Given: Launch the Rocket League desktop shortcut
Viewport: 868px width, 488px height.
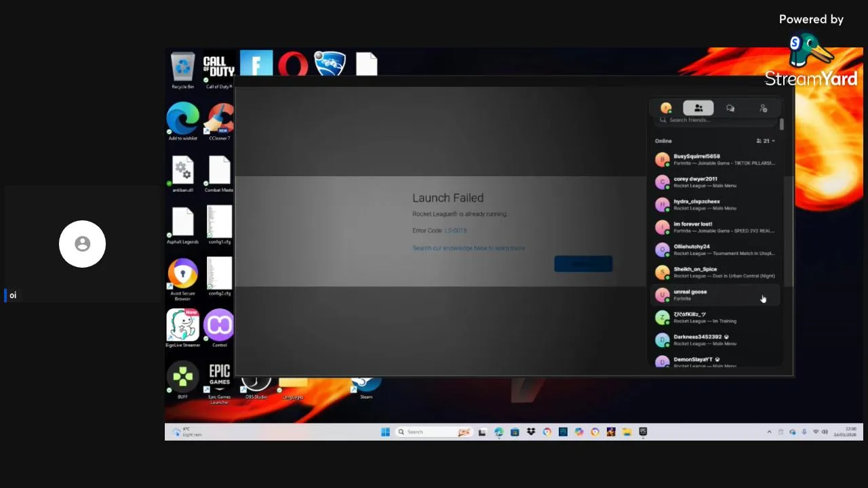Looking at the screenshot, I should click(330, 64).
